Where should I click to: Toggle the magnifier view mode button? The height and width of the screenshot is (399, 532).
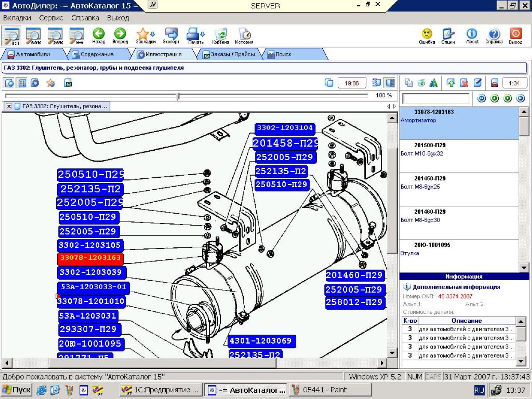(x=9, y=83)
